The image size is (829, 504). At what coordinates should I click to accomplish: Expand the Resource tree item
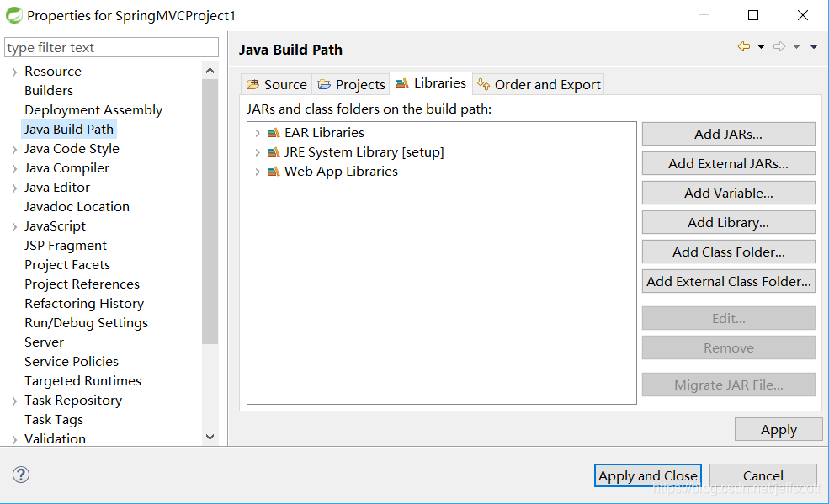[15, 72]
